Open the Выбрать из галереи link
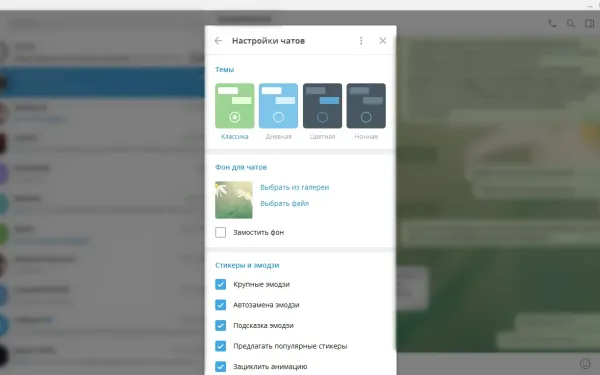This screenshot has width=600, height=375. pyautogui.click(x=295, y=187)
